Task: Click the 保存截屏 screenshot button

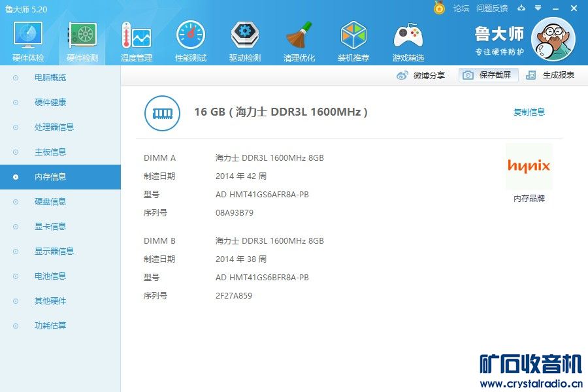Action: click(x=488, y=75)
